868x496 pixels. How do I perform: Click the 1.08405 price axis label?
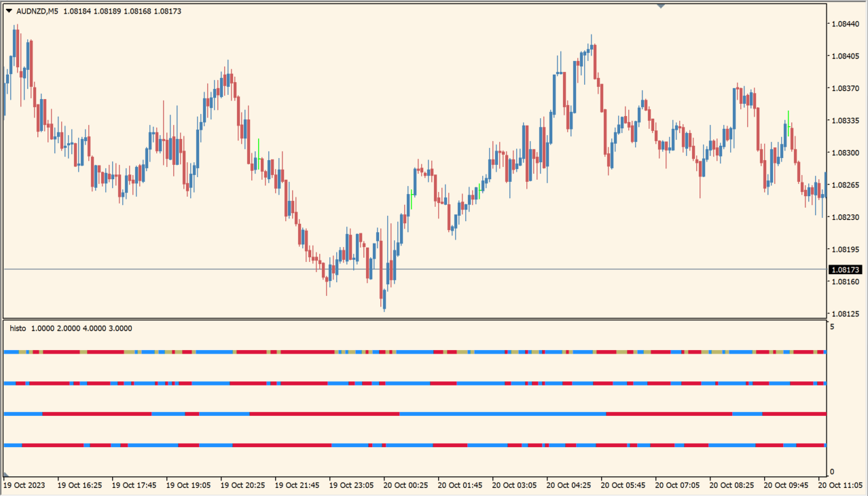tap(845, 56)
